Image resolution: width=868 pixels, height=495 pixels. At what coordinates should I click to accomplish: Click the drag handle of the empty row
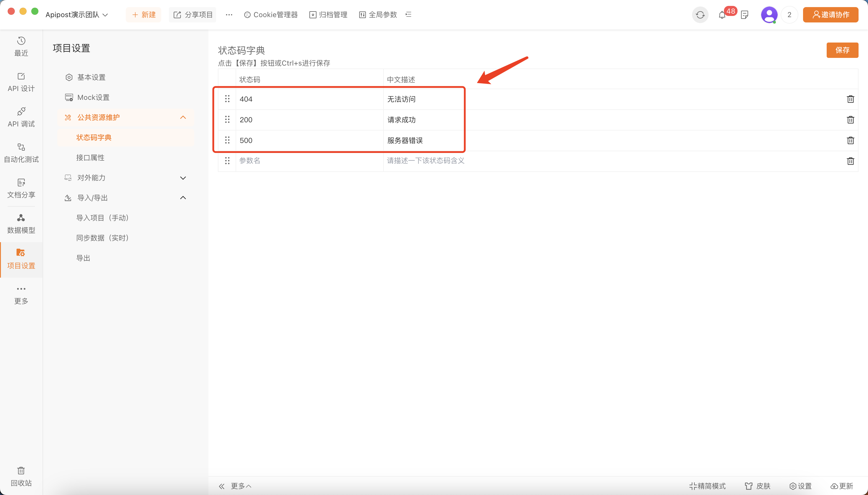[227, 160]
